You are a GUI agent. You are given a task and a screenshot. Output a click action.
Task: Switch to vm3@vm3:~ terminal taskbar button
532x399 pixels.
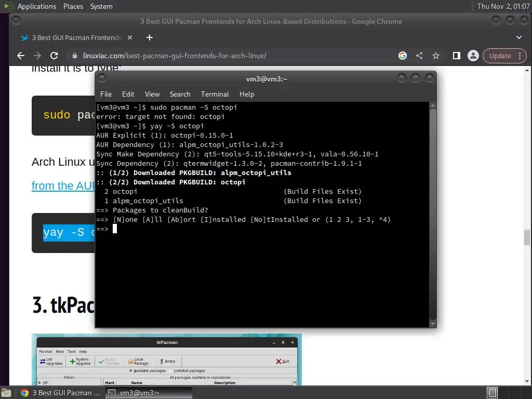148,393
